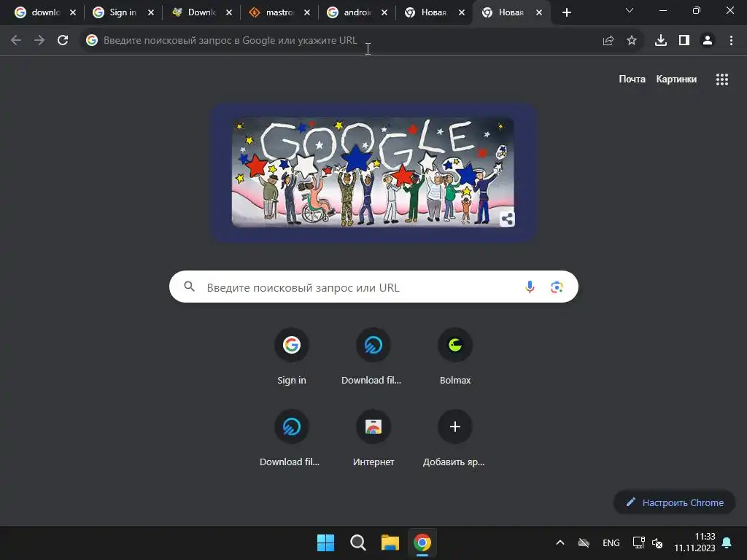747x560 pixels.
Task: Open File Explorer from taskbar
Action: pyautogui.click(x=390, y=542)
